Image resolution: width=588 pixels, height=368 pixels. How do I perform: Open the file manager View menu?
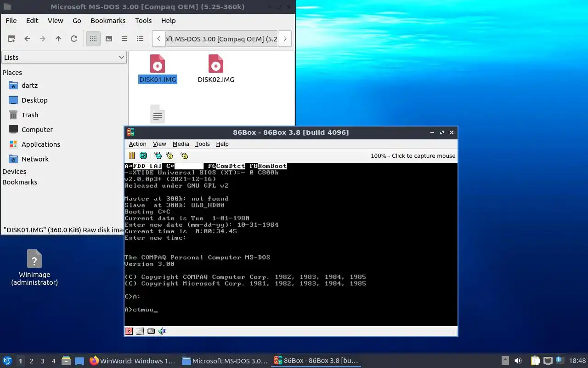[x=55, y=21]
